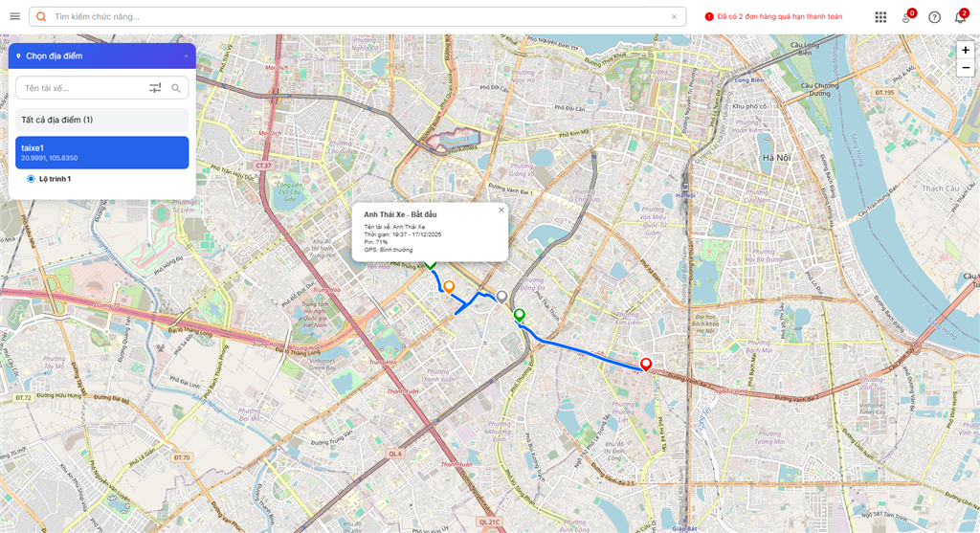Click the user icon with 0 badge
The height and width of the screenshot is (533, 980).
click(906, 17)
